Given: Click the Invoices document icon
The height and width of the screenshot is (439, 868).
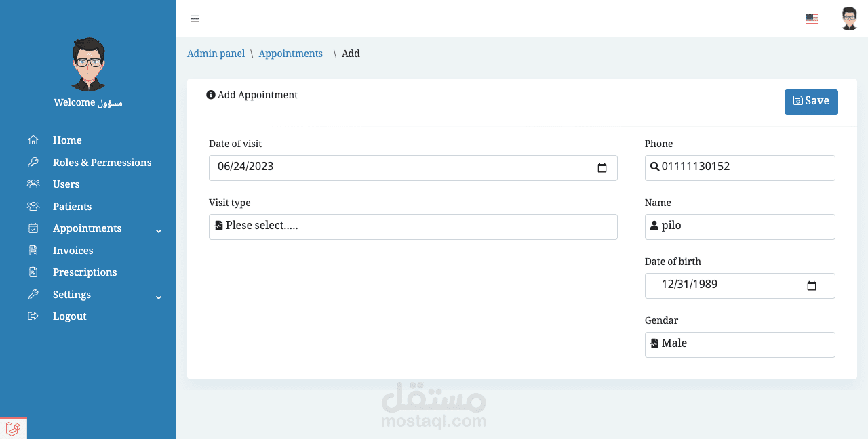Looking at the screenshot, I should pyautogui.click(x=33, y=251).
